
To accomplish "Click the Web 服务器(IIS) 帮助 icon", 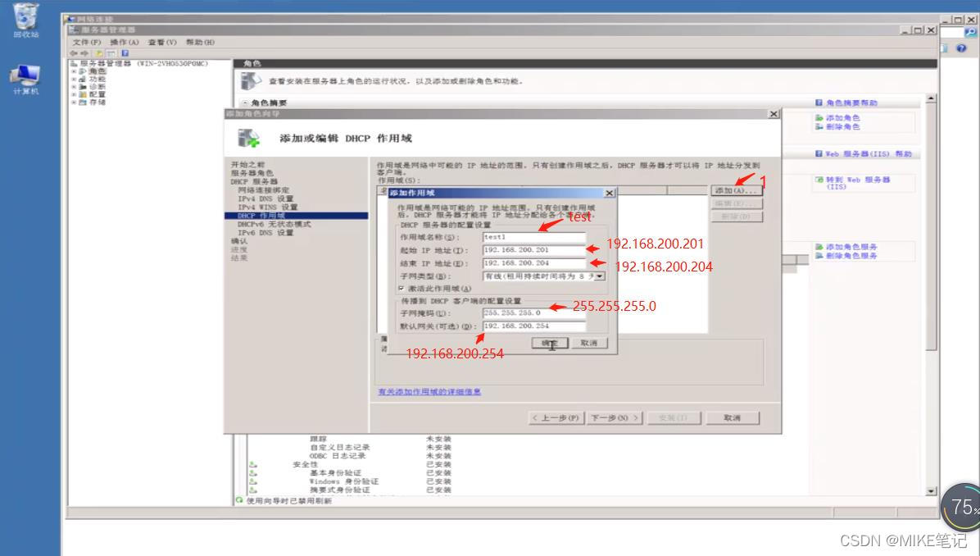I will (x=819, y=154).
